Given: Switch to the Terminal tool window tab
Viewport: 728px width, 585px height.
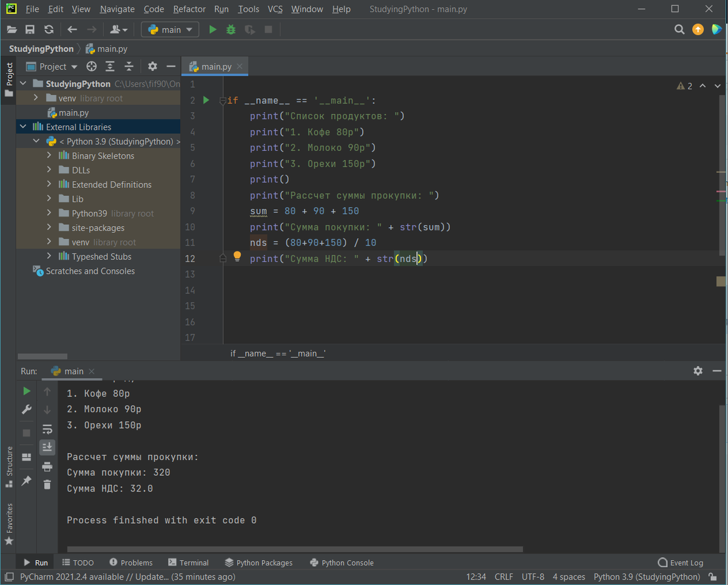Looking at the screenshot, I should pos(188,563).
